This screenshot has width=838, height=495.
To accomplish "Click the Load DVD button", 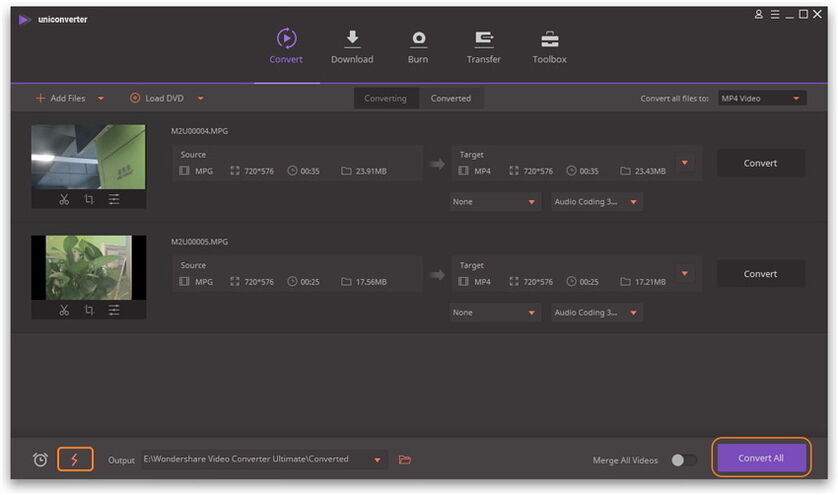I will click(x=157, y=98).
